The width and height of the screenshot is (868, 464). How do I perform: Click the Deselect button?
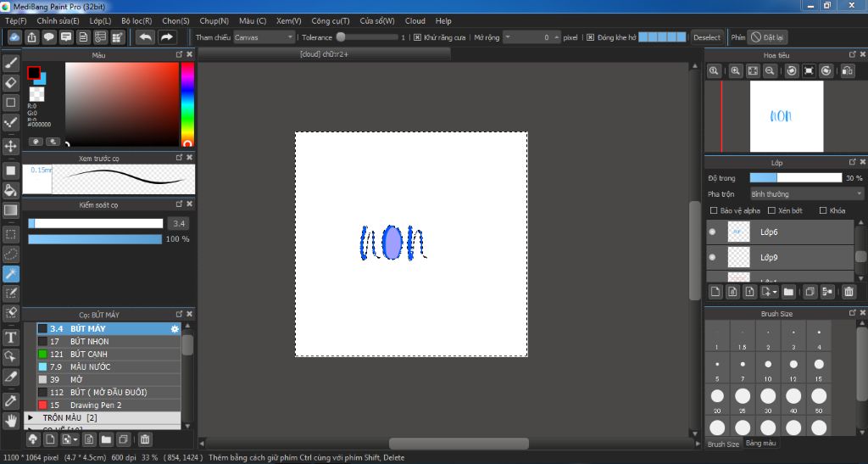[707, 37]
